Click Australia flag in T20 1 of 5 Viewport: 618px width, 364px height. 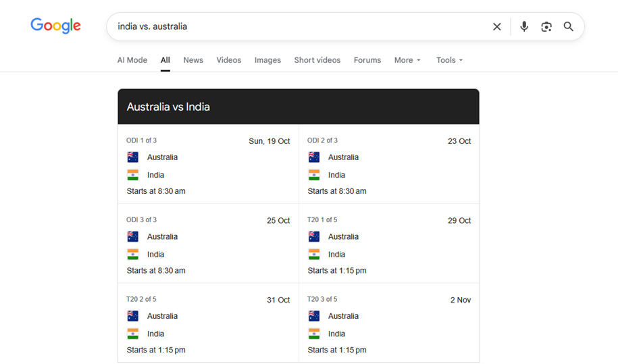tap(314, 237)
